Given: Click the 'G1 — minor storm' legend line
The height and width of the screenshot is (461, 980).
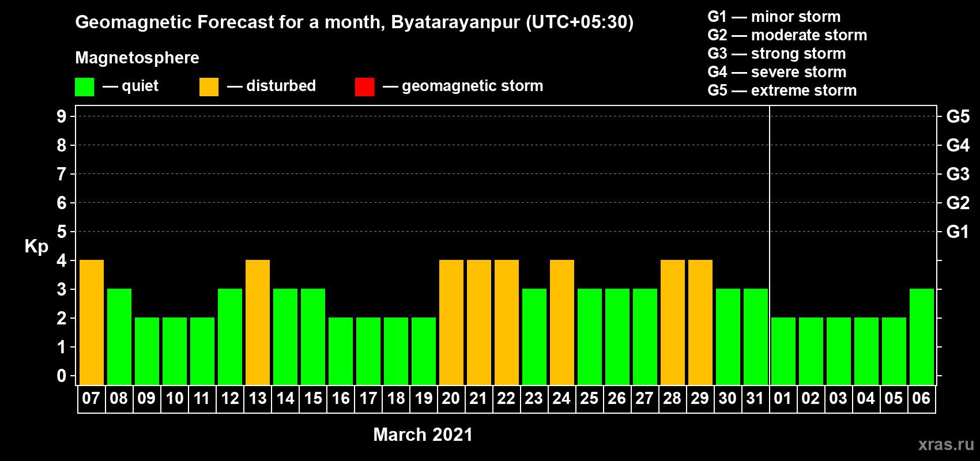Looking at the screenshot, I should click(774, 17).
